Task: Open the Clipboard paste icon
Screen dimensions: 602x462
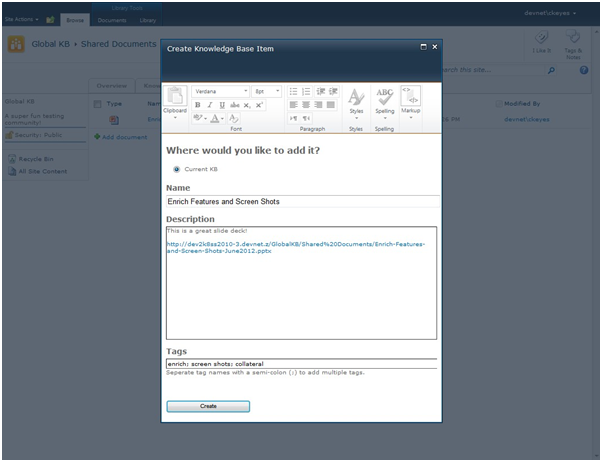Action: (175, 97)
